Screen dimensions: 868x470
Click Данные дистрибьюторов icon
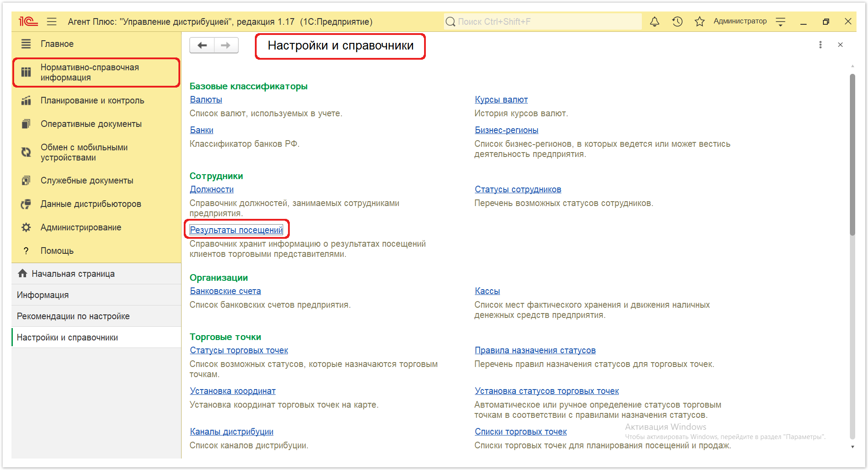26,204
